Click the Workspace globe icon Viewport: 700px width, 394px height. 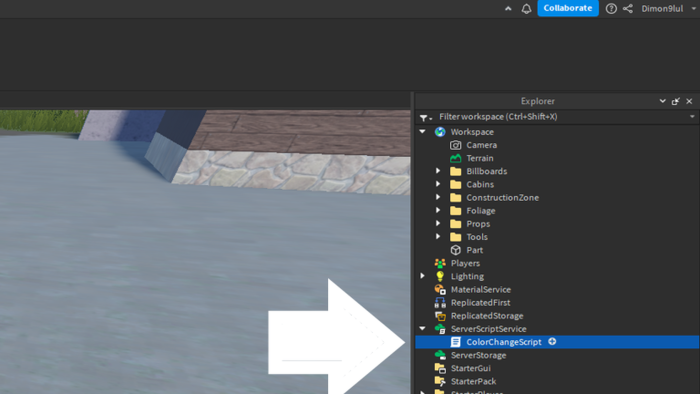click(x=440, y=132)
